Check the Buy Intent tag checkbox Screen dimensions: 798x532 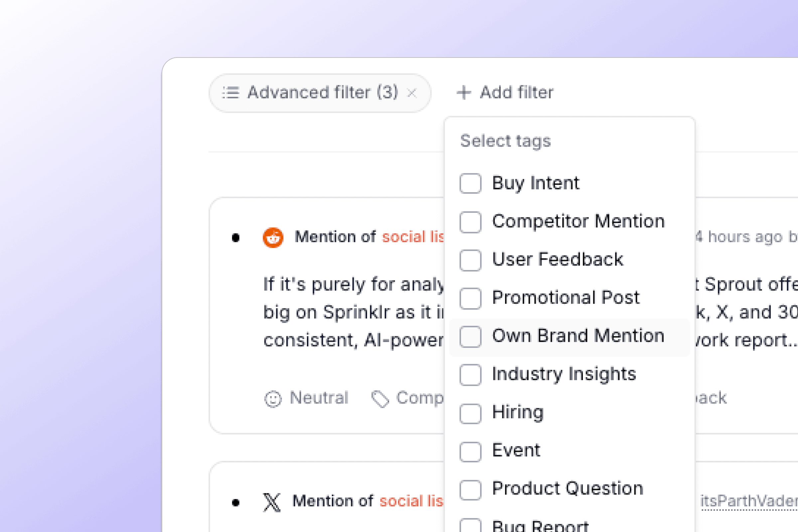tap(470, 184)
